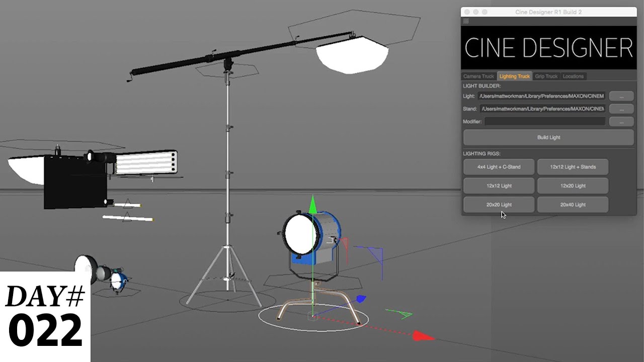
Task: Add the 20x40 Light rig
Action: [573, 205]
